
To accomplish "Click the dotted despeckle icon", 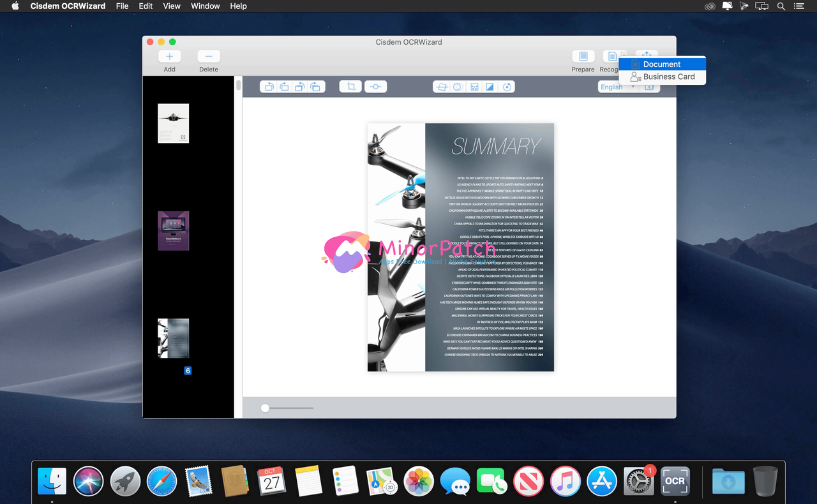I will click(x=474, y=87).
